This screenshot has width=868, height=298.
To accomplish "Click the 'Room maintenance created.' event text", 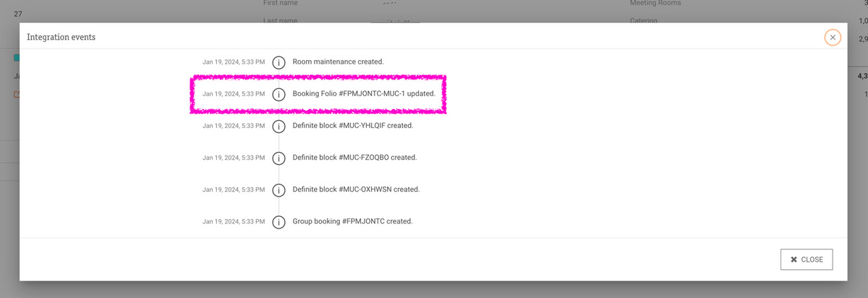I will (338, 62).
